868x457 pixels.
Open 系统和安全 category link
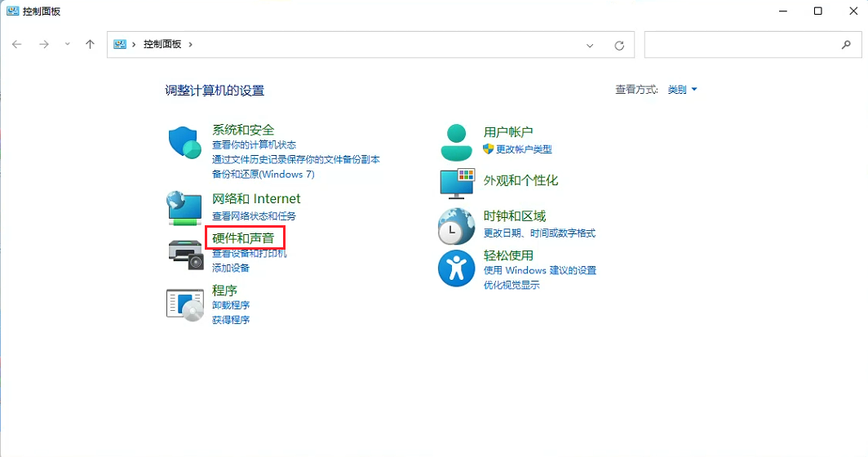[x=243, y=130]
